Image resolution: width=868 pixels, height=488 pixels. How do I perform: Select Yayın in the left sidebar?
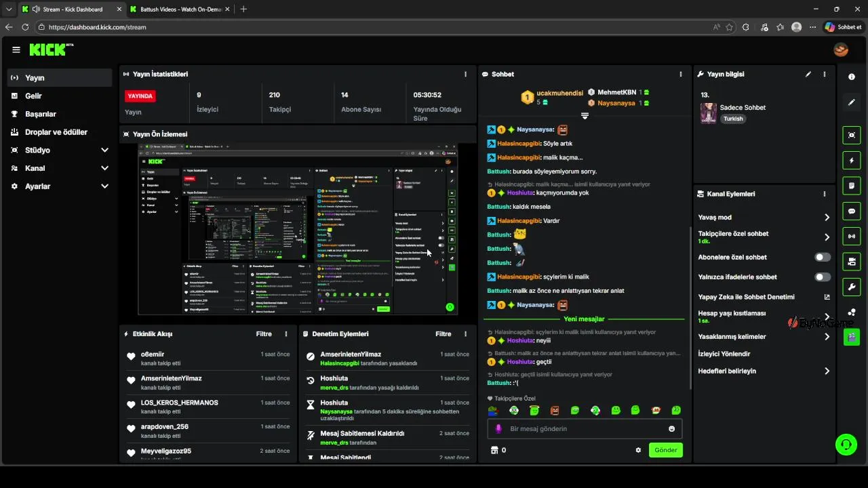pyautogui.click(x=60, y=78)
